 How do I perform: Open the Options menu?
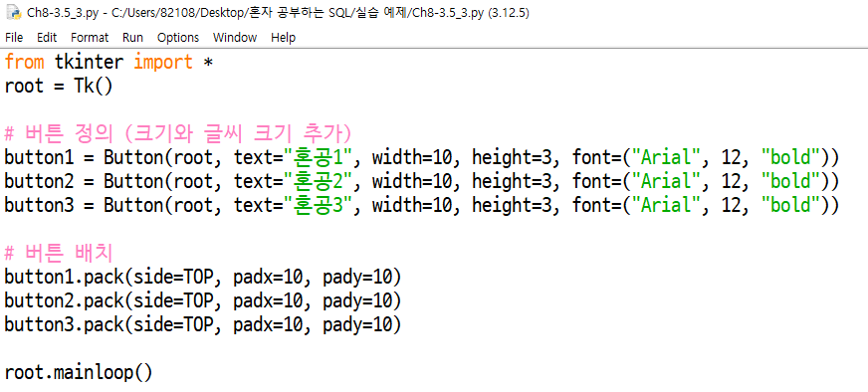point(178,37)
